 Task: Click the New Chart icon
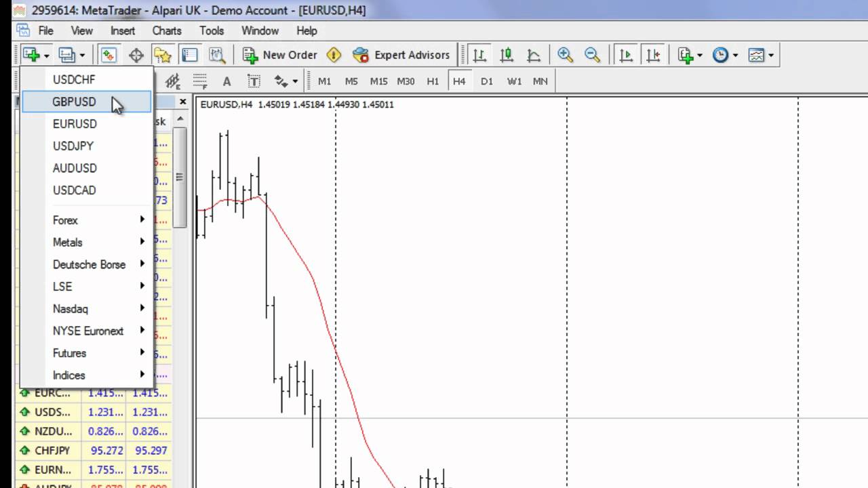pos(31,55)
